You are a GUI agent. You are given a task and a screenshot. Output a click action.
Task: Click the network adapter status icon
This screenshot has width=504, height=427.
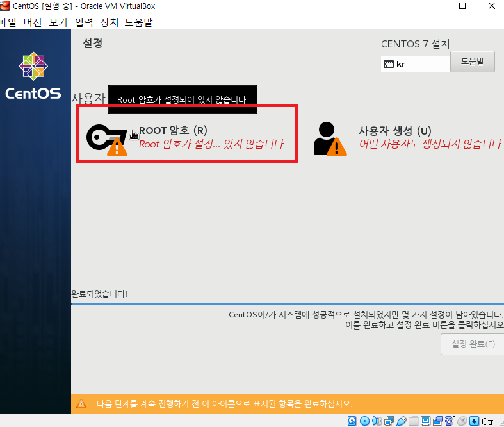click(x=389, y=421)
